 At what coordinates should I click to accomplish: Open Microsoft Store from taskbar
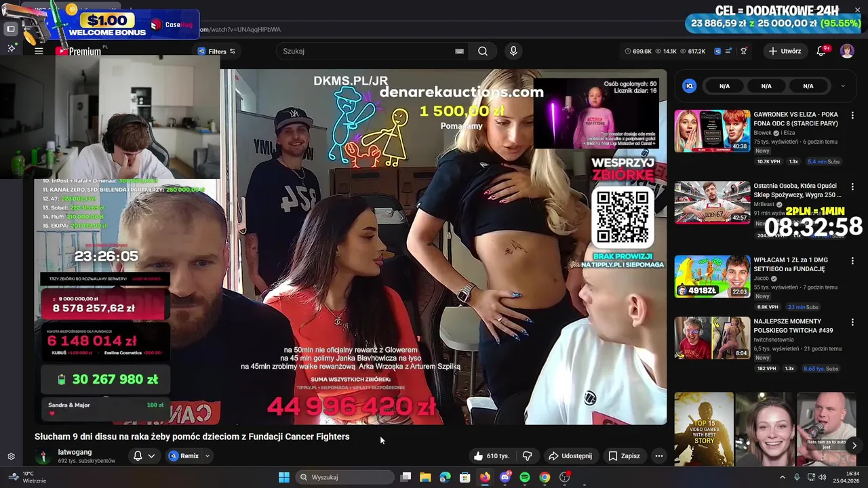tap(465, 477)
